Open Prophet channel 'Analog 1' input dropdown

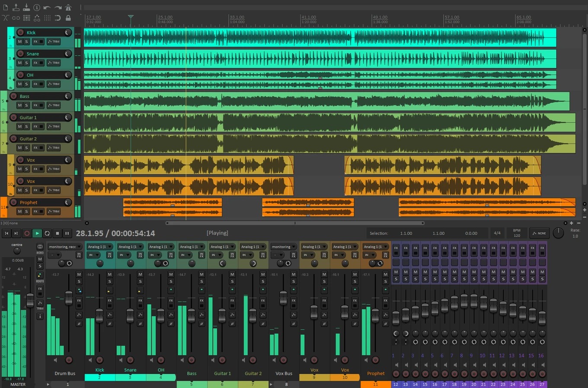click(x=376, y=247)
